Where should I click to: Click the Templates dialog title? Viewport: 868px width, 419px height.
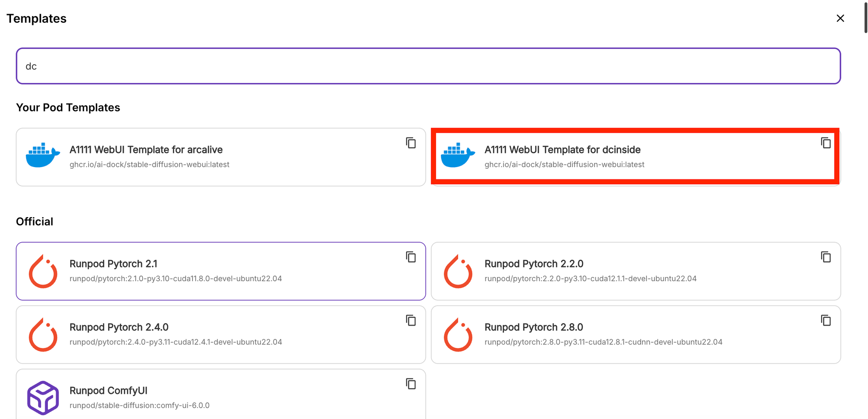[36, 19]
